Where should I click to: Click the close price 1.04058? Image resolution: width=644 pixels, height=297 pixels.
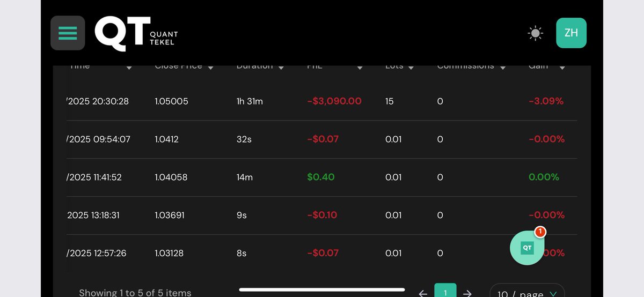pos(171,177)
